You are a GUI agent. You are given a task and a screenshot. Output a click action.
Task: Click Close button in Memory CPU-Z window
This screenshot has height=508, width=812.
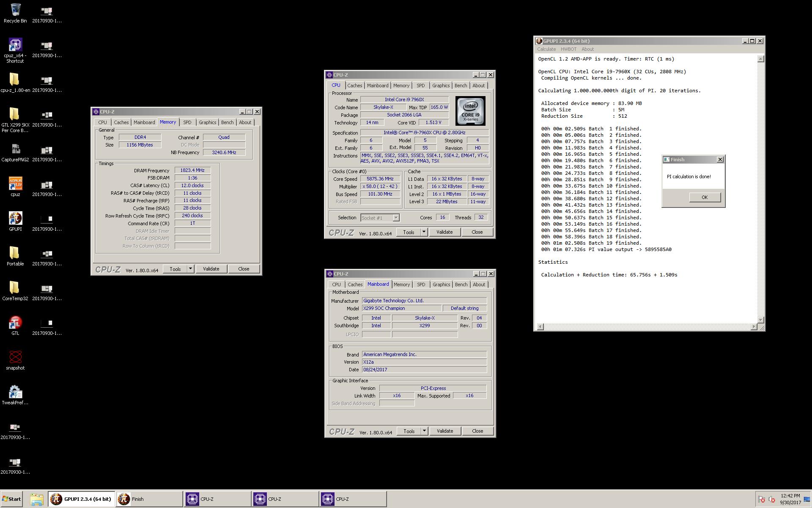[x=244, y=269]
